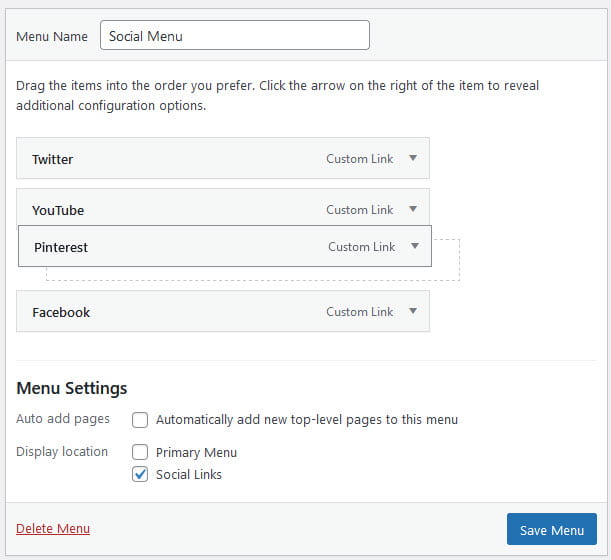611x560 pixels.
Task: Check the Primary Menu display location
Action: click(x=140, y=452)
